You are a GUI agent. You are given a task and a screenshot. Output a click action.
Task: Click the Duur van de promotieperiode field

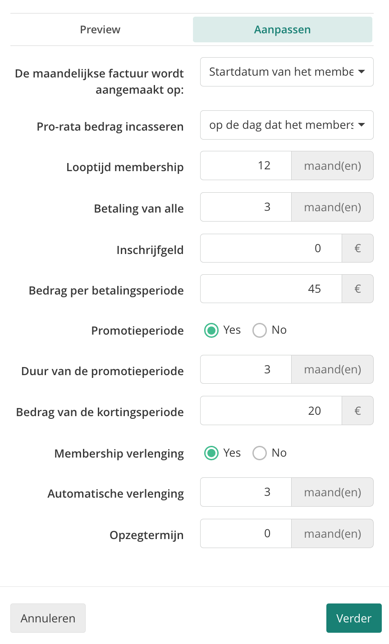pos(246,370)
